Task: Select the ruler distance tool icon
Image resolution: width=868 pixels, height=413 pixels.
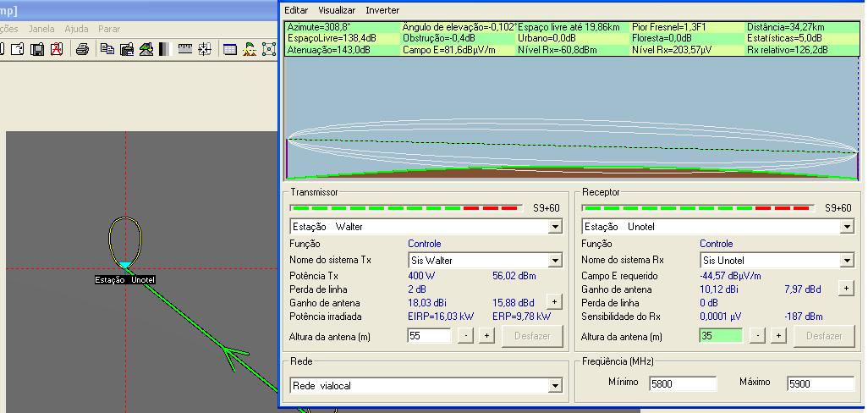Action: 185,49
